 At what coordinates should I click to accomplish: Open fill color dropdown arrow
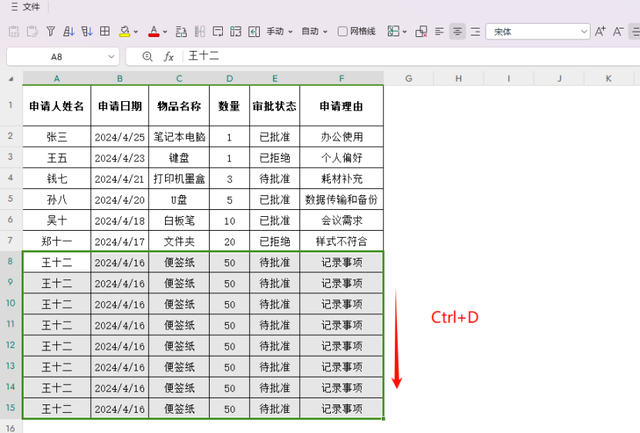click(136, 31)
